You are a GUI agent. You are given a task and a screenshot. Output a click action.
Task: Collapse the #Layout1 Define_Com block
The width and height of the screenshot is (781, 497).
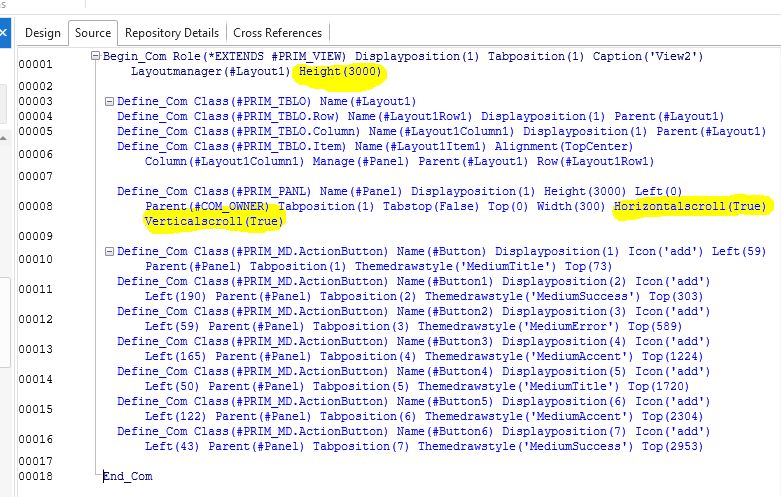coord(109,101)
